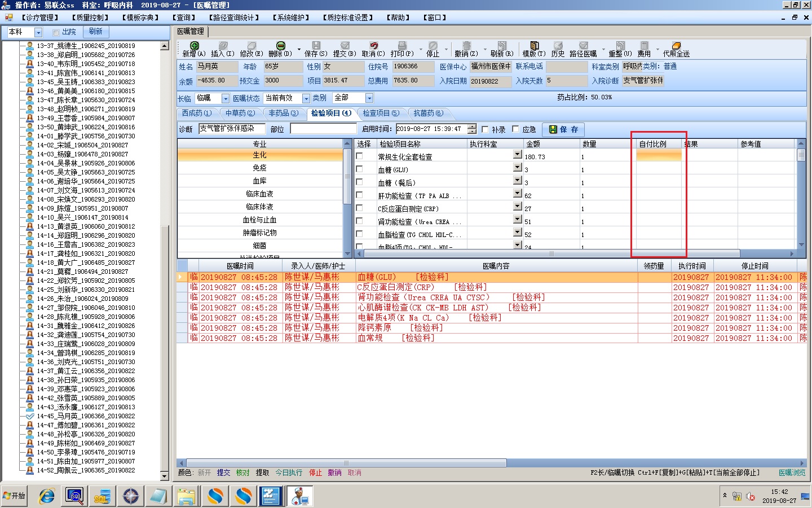Click the volume icon in system tray
This screenshot has height=508, width=812.
751,497
